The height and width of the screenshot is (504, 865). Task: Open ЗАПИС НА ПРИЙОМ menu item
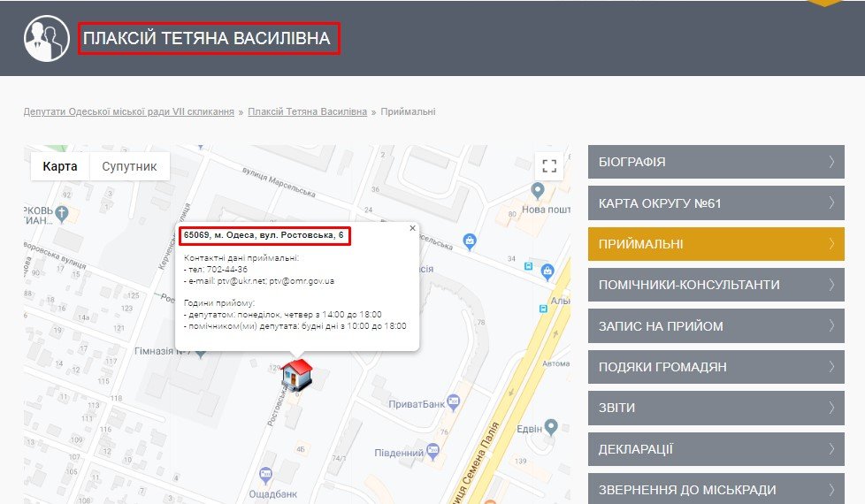point(716,326)
